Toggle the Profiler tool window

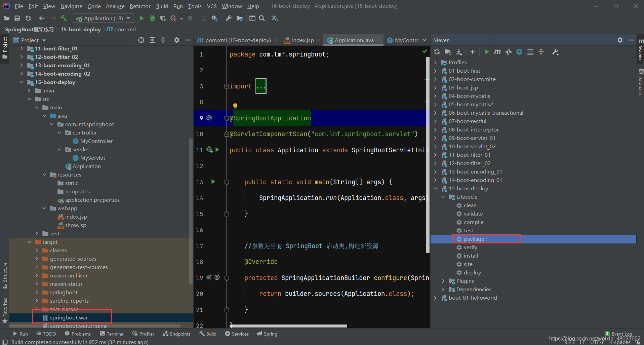(x=144, y=334)
